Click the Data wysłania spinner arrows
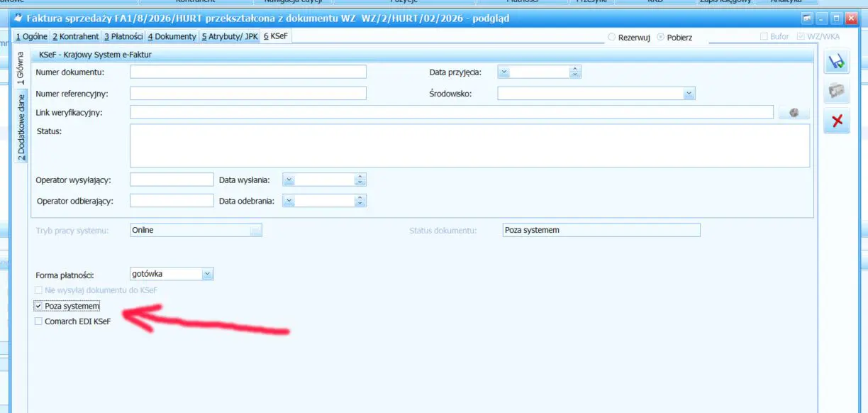The image size is (868, 413). (360, 180)
